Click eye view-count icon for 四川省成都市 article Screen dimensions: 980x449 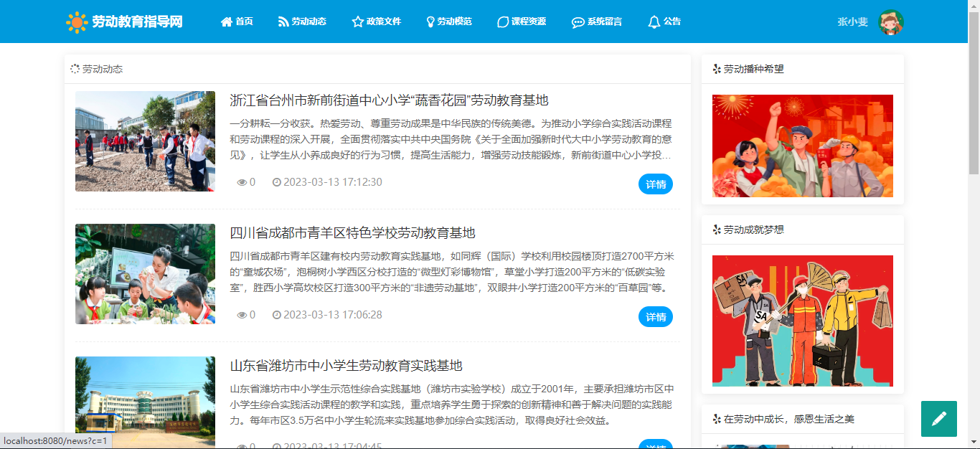242,316
